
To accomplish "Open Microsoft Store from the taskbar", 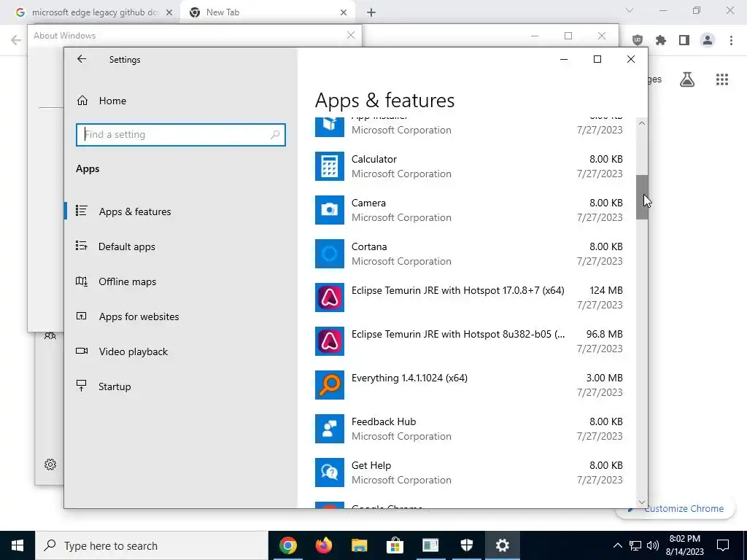I will pos(395,545).
